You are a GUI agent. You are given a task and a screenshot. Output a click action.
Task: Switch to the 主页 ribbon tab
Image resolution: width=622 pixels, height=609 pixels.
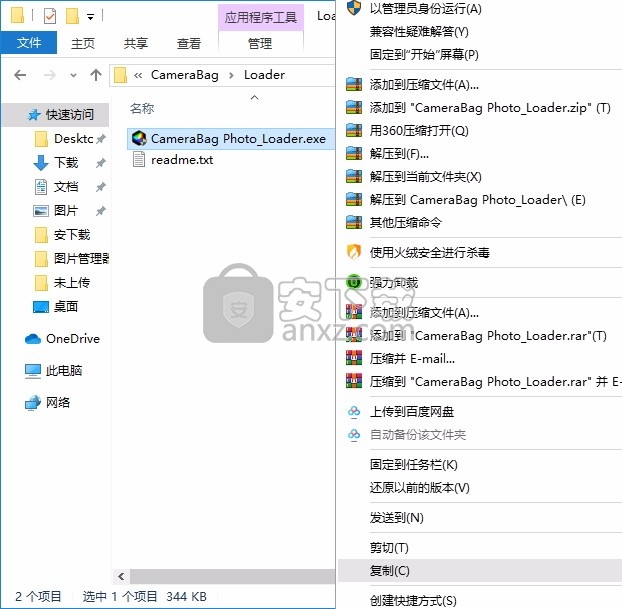coord(83,43)
